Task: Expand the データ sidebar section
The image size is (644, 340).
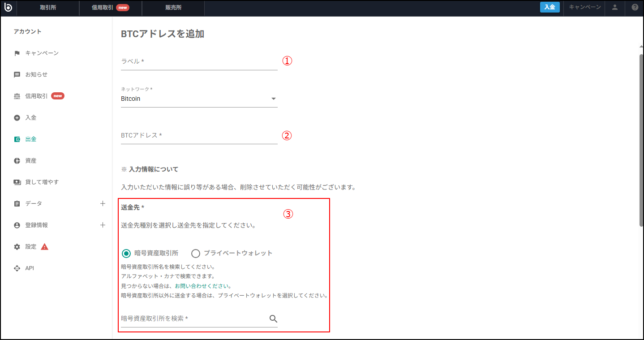Action: (103, 203)
